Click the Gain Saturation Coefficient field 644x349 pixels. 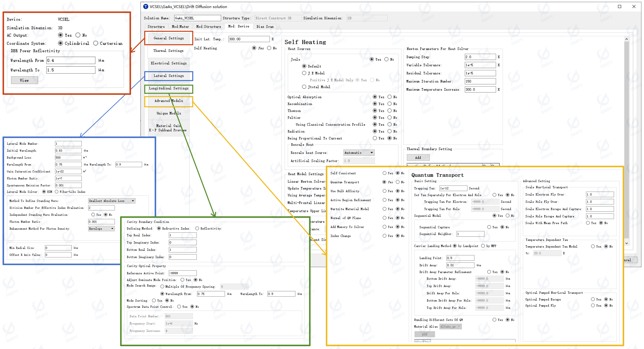68,171
